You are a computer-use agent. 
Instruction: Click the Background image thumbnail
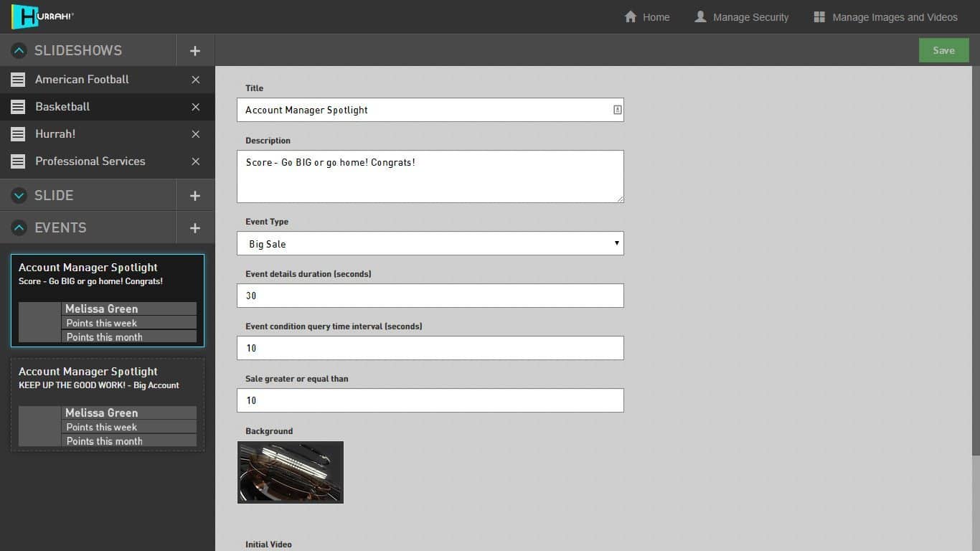point(290,472)
